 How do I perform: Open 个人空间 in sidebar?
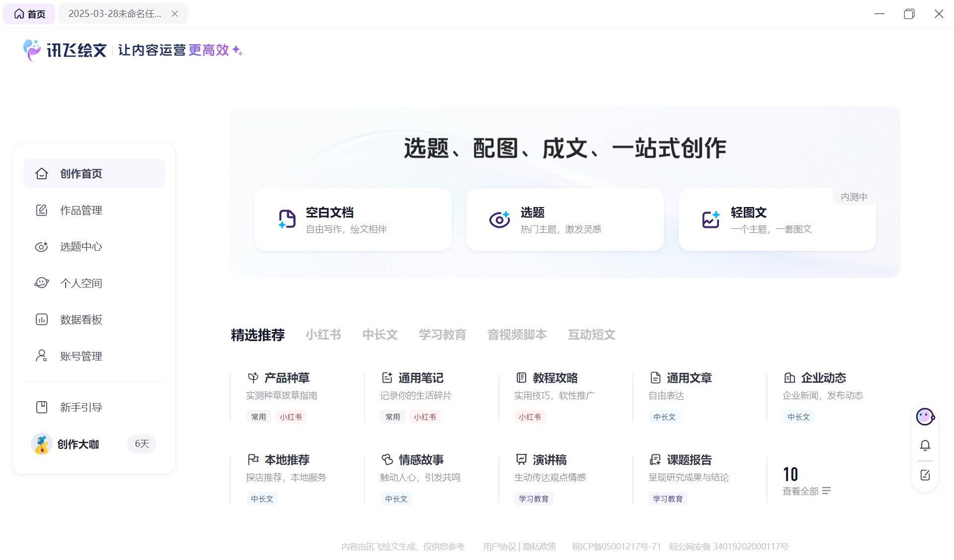pos(94,283)
